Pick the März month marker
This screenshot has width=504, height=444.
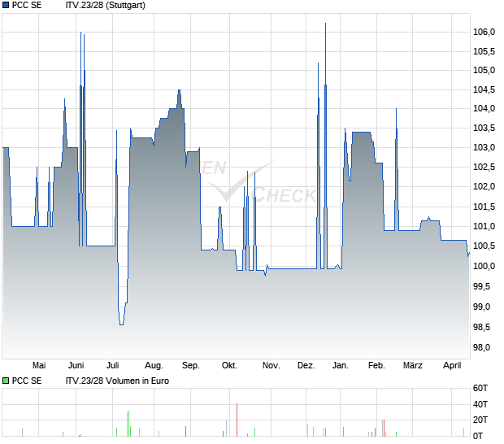coord(413,365)
